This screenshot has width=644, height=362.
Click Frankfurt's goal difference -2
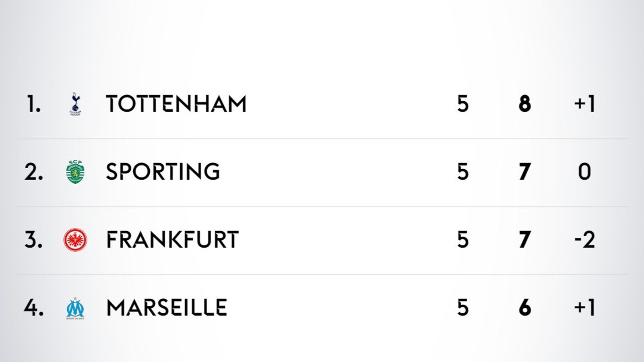[584, 240]
